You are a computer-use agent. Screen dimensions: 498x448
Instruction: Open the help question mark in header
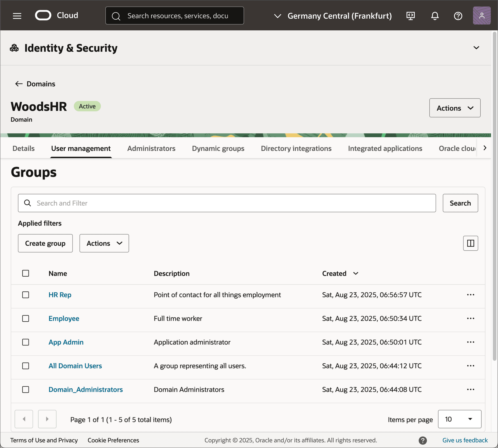click(458, 16)
